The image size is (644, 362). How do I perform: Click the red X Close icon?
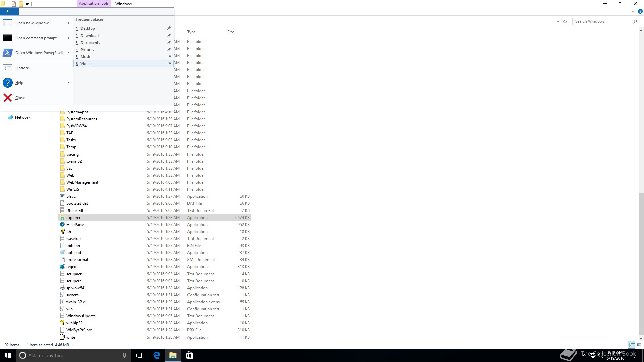8,98
